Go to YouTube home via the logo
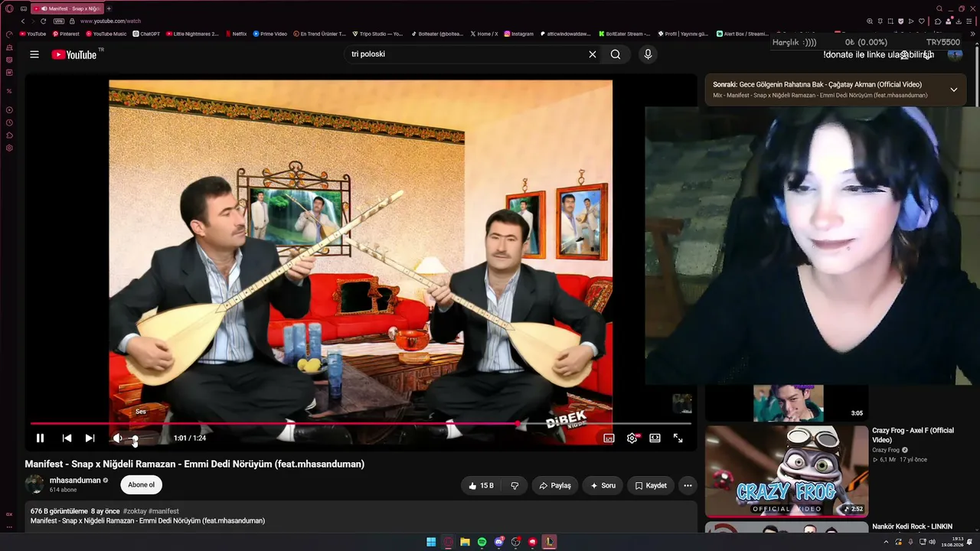This screenshot has height=551, width=980. point(74,54)
